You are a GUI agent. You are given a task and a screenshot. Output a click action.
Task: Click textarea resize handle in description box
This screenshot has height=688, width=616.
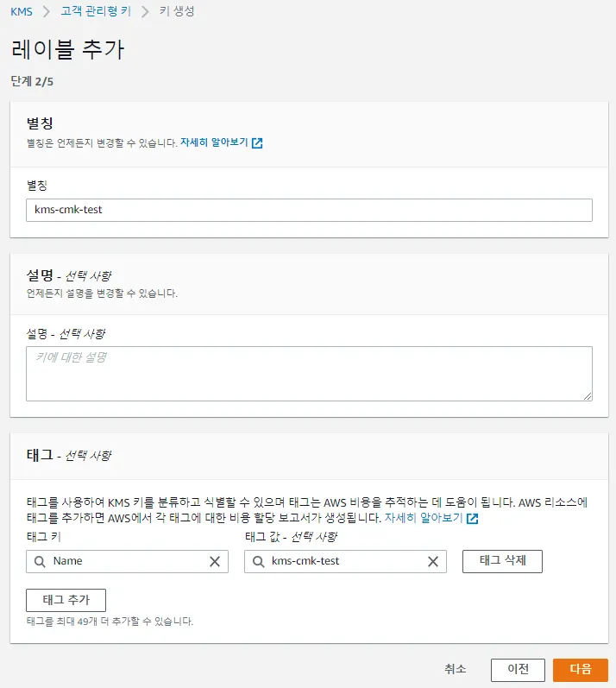tap(588, 396)
